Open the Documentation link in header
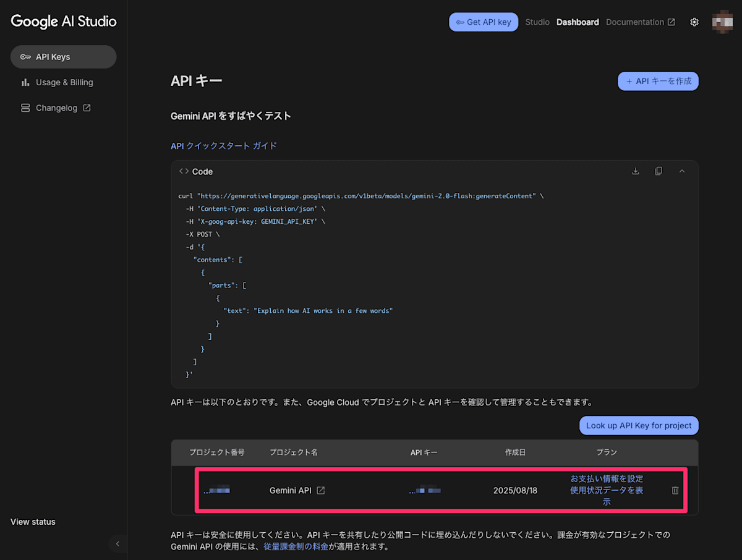Viewport: 742px width, 560px height. 641,22
